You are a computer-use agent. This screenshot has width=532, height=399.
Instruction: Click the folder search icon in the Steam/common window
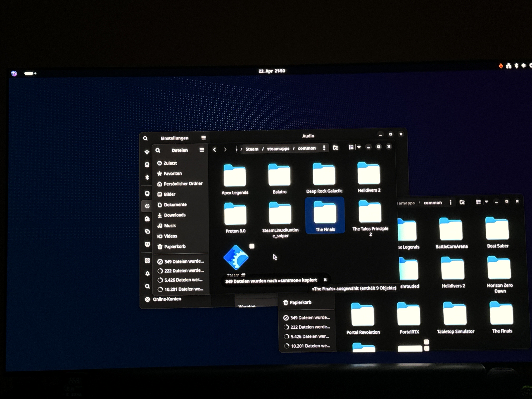click(x=335, y=148)
